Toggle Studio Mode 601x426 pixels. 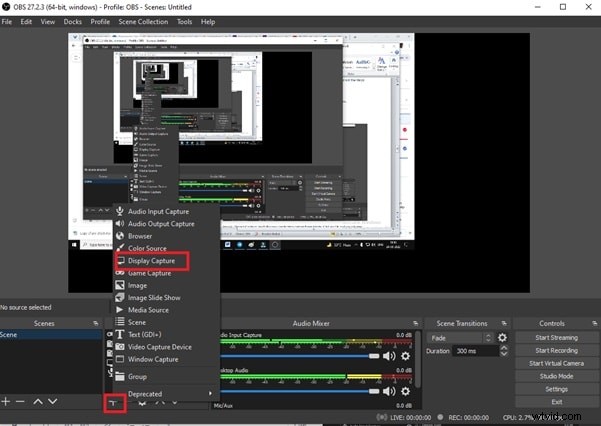557,376
